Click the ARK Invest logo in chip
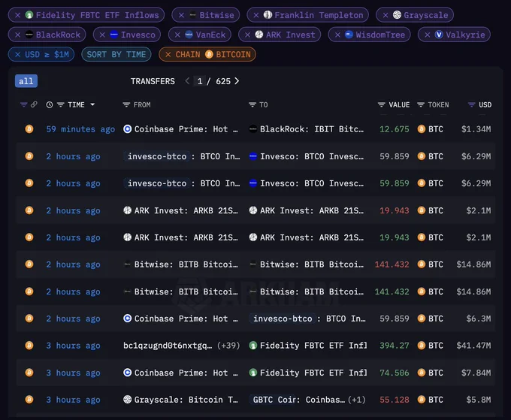 pos(259,35)
